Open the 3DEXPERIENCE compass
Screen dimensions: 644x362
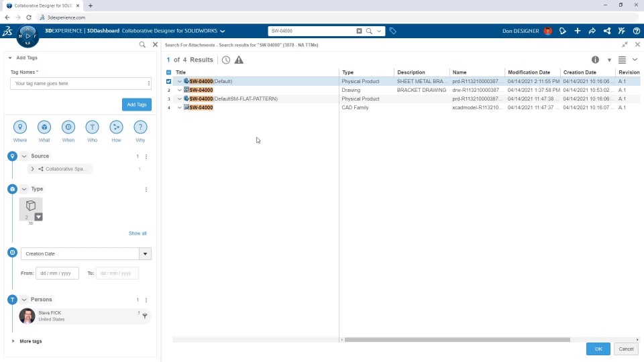coord(28,36)
